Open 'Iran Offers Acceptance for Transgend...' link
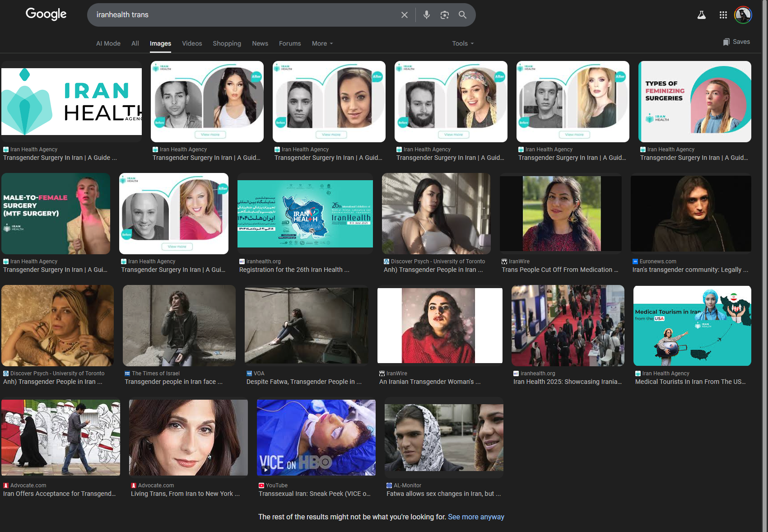 pos(60,494)
